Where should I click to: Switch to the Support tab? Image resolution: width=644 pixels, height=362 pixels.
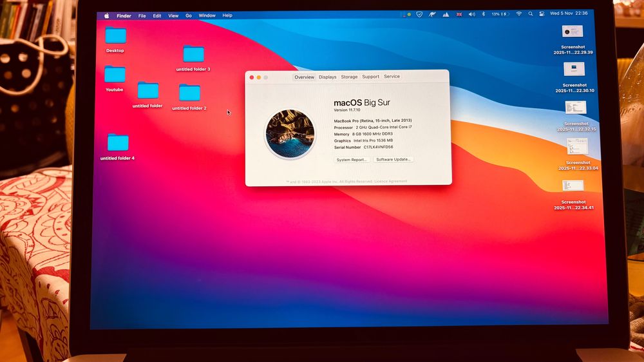point(370,77)
